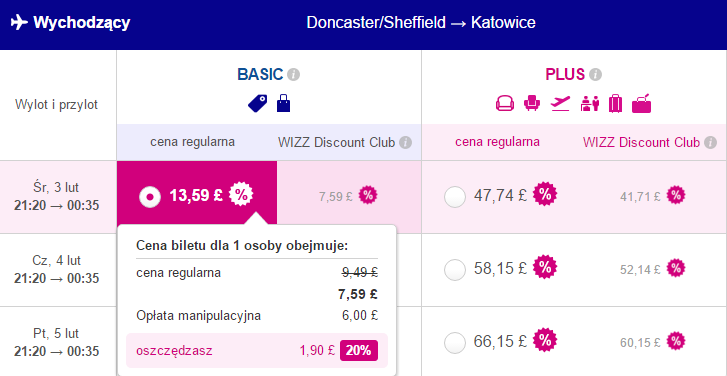Click the BASIC fare info icon
The image size is (727, 376).
(293, 74)
